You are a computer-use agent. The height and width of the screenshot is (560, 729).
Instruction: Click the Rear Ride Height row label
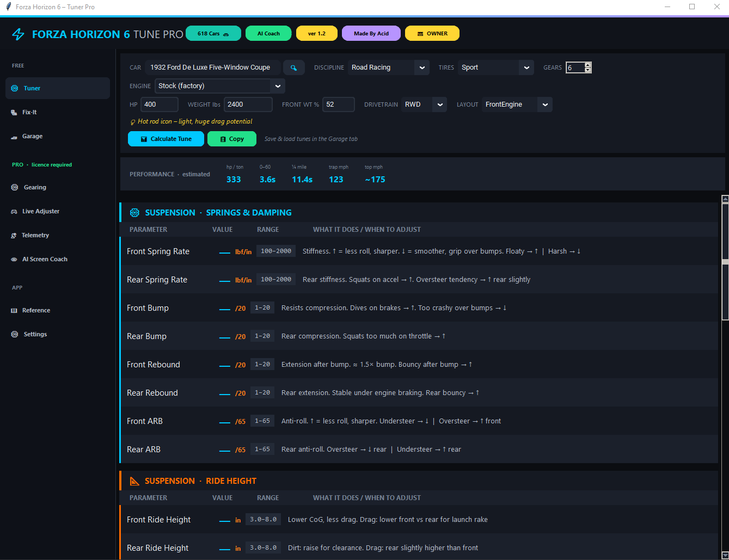(x=158, y=548)
